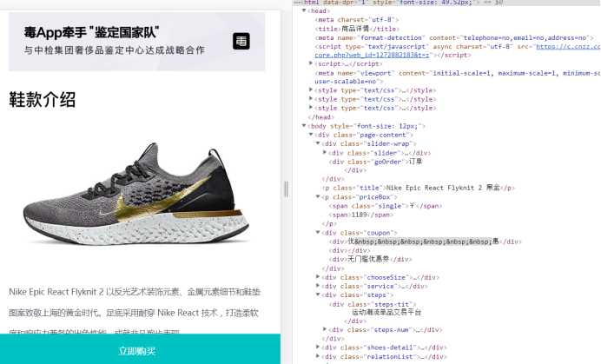
Task: Expand the div service node
Action: point(318,286)
